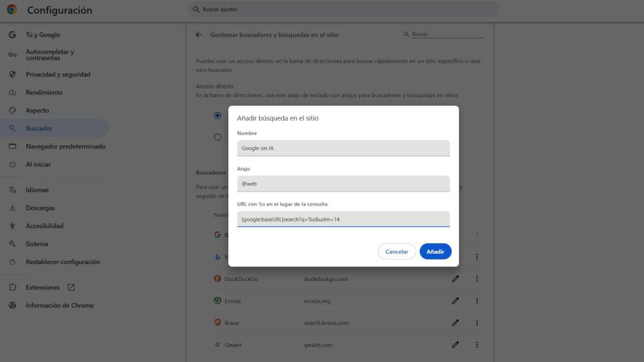Edit Brave search engine via its pencil icon

[x=455, y=322]
